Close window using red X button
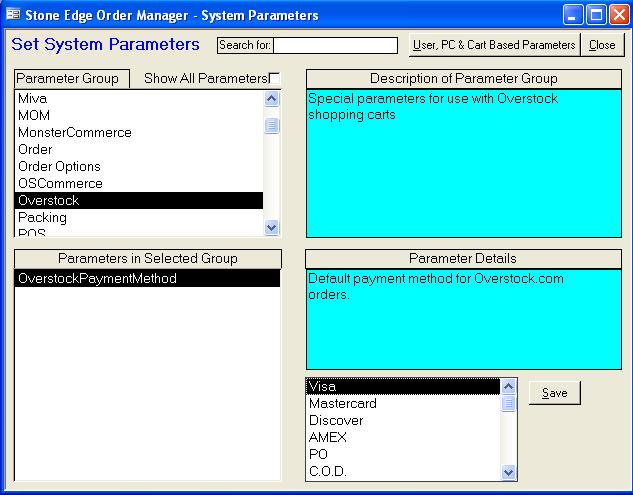This screenshot has height=495, width=633. point(619,15)
